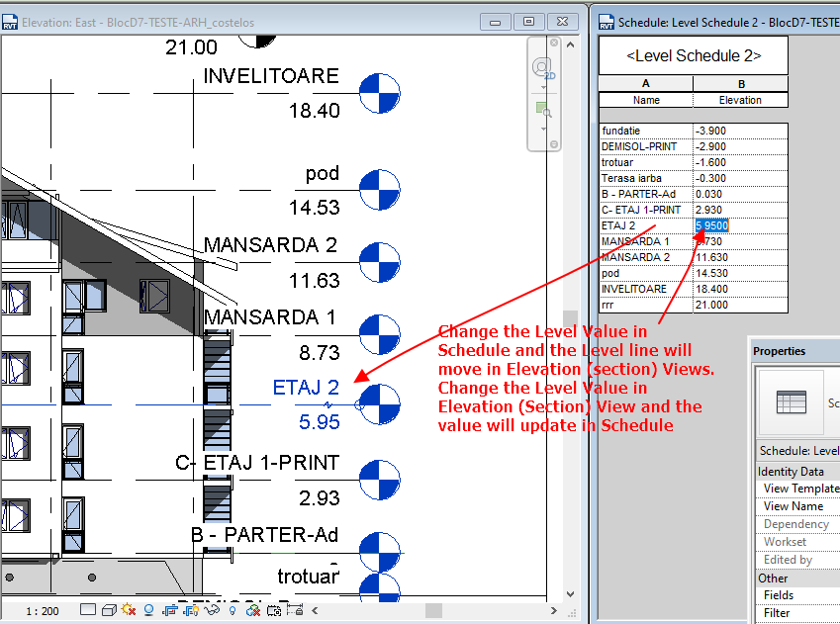Select the 2D steering wheel navigation tool

pos(544,67)
